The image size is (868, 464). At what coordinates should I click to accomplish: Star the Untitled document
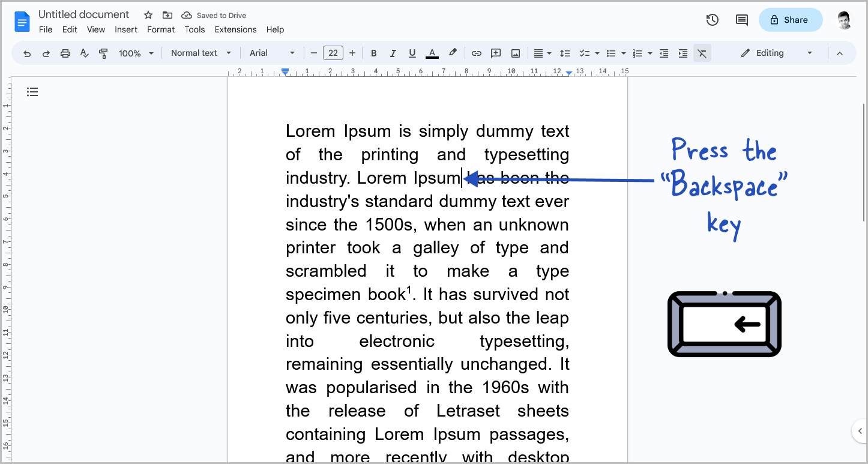[x=147, y=14]
